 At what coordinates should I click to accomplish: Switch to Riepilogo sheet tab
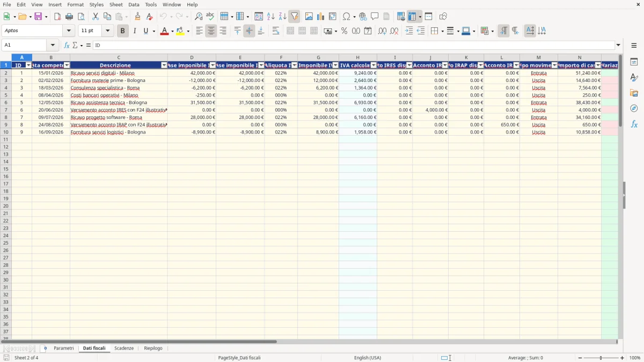pos(153,348)
